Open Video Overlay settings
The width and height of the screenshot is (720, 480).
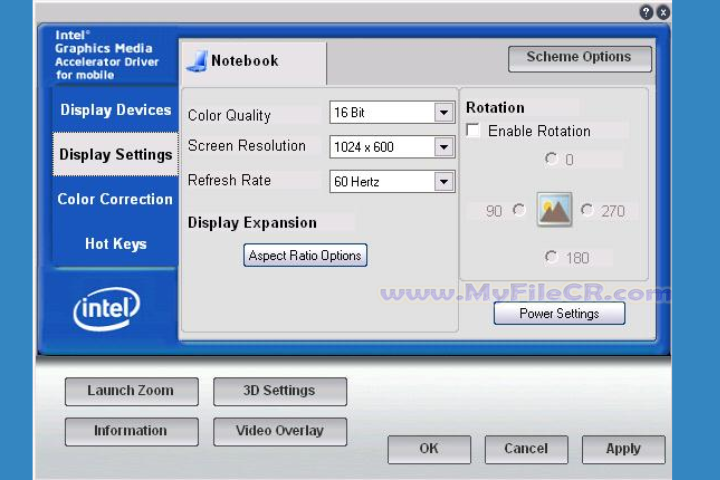[280, 431]
